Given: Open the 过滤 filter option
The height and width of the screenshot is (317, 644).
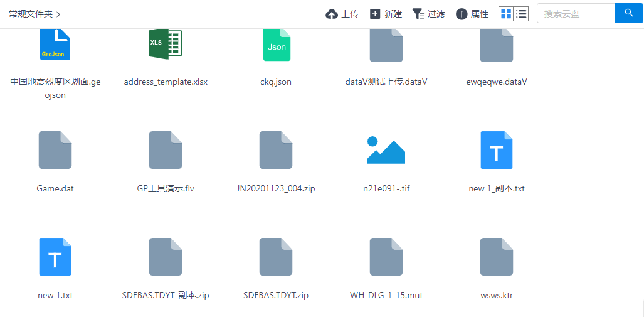Looking at the screenshot, I should pyautogui.click(x=429, y=14).
